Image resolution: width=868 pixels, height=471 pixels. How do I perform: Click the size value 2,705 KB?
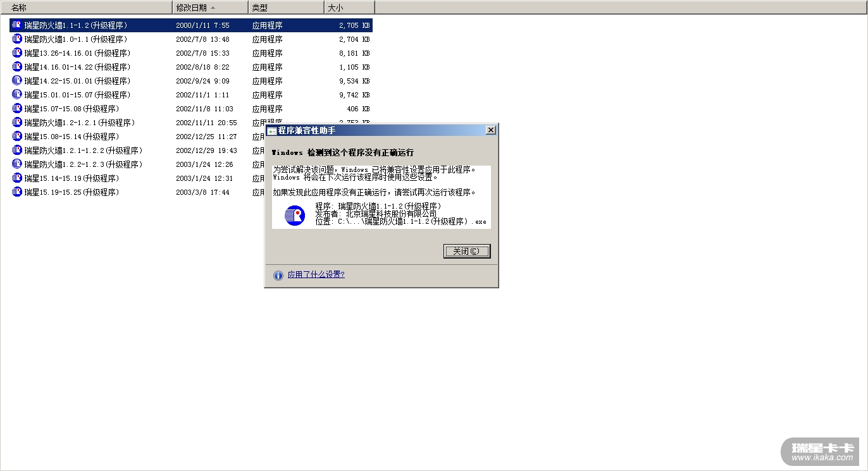(354, 26)
